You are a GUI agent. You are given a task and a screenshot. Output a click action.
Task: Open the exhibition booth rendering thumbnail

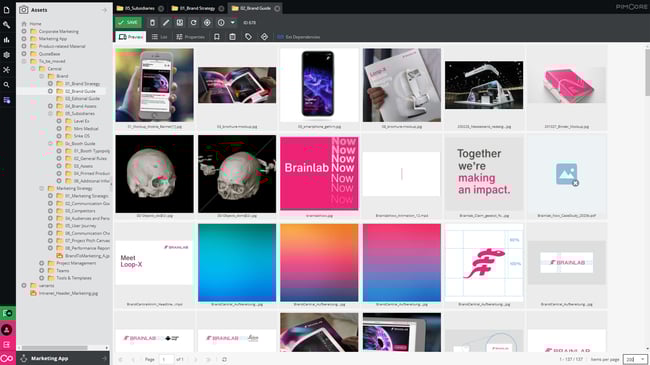(x=484, y=85)
